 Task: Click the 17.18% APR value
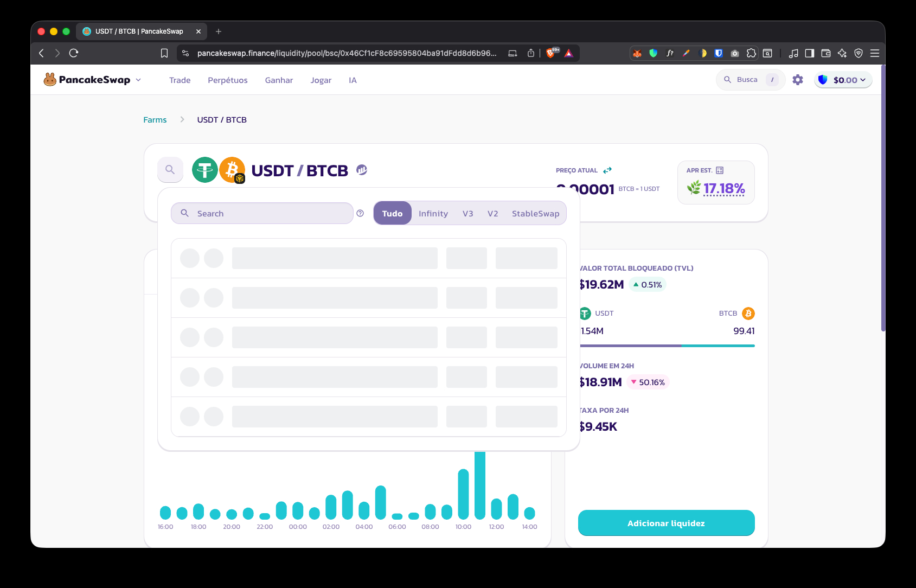pos(724,188)
